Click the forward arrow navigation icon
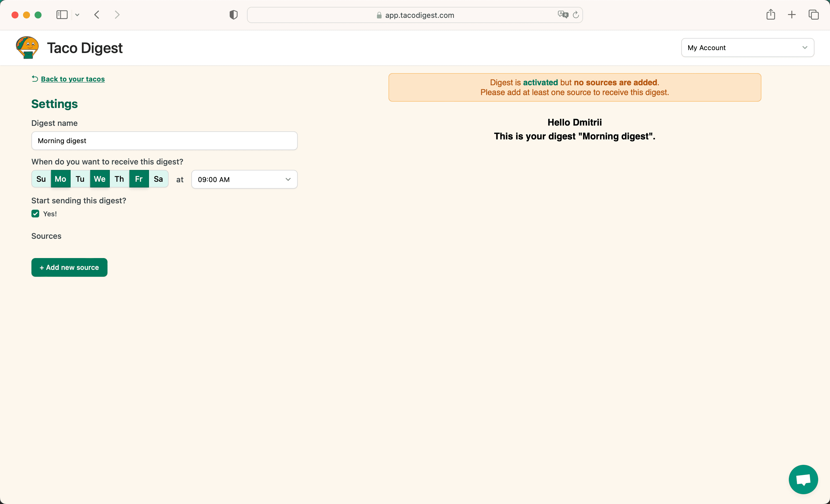 (x=117, y=14)
